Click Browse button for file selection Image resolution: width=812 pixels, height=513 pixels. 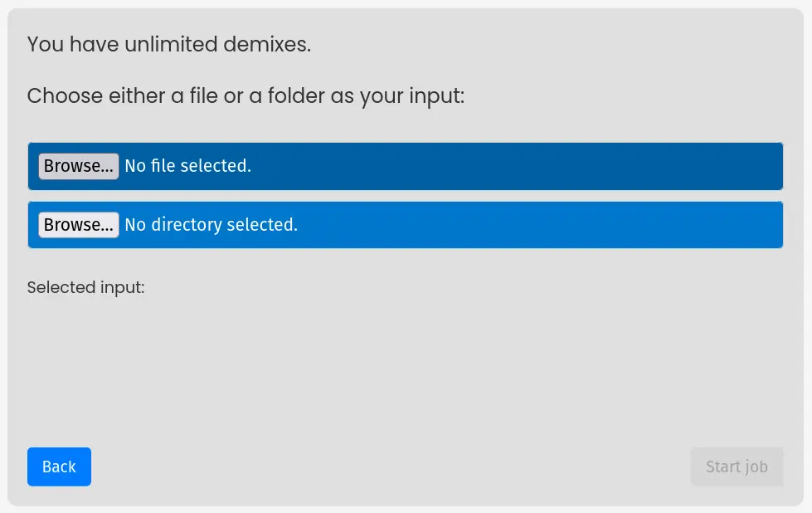(x=79, y=166)
